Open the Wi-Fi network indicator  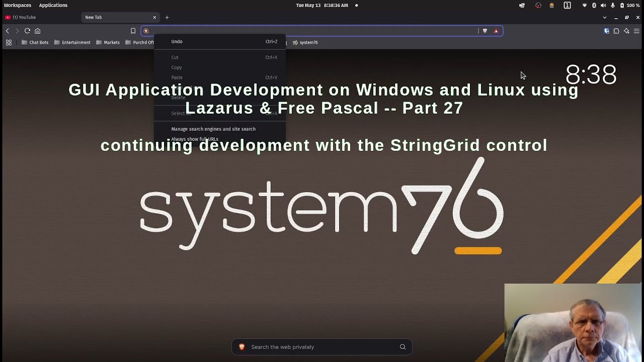tap(584, 5)
